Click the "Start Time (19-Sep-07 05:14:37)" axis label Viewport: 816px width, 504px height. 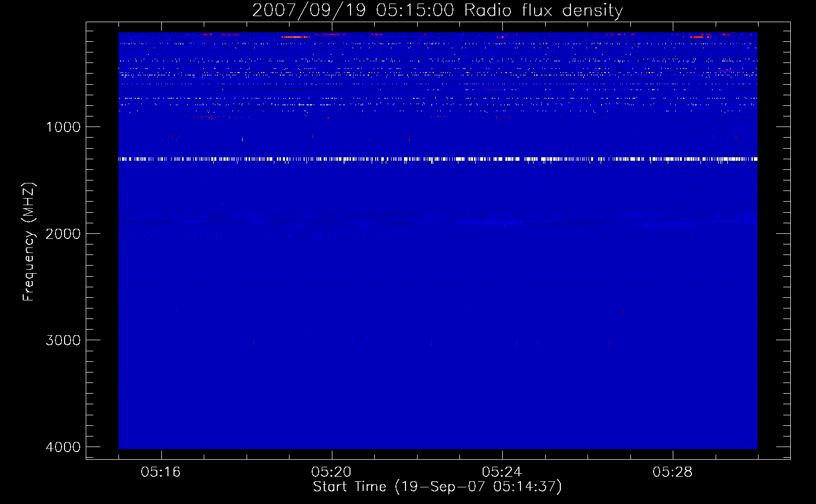pyautogui.click(x=437, y=487)
